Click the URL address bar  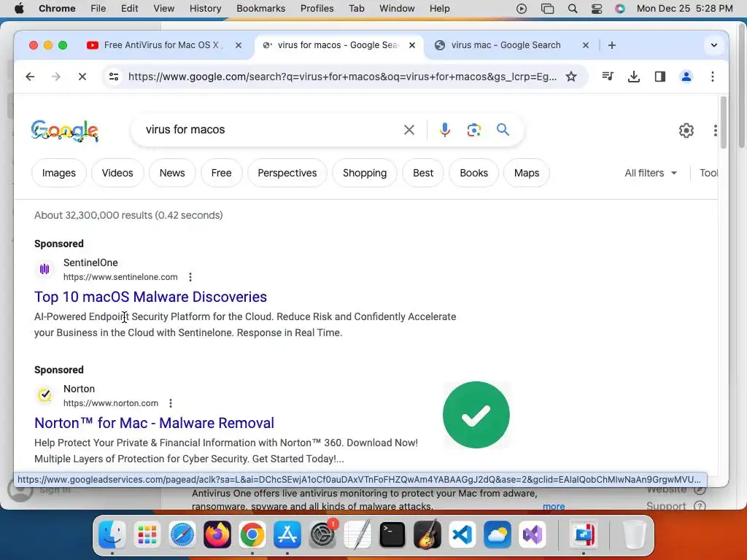click(x=342, y=77)
